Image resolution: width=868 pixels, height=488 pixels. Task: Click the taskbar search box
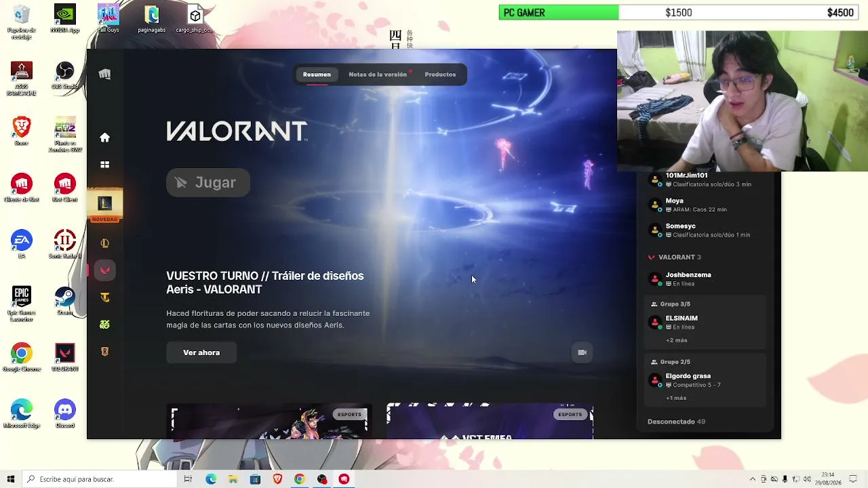tap(99, 479)
